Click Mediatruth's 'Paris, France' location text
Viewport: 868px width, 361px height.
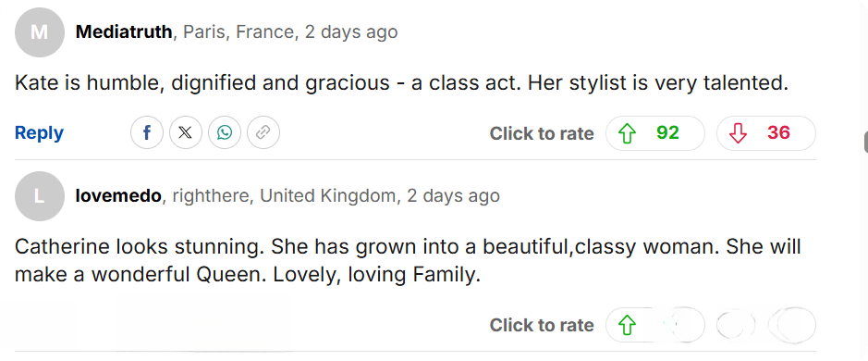click(238, 31)
